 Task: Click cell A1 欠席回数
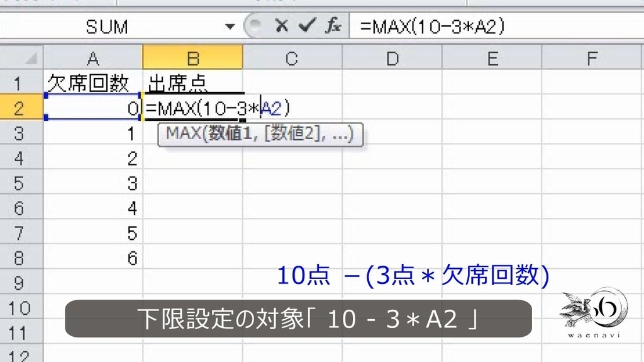[x=93, y=82]
